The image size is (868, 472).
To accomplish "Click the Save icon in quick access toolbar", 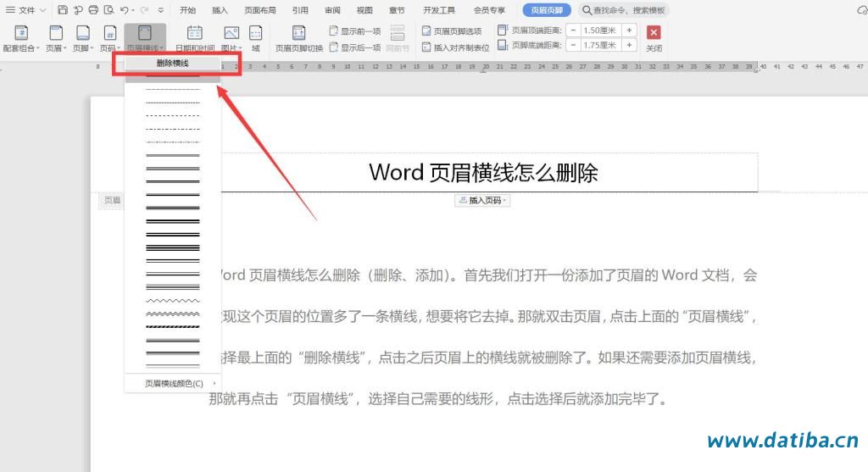I will (63, 10).
